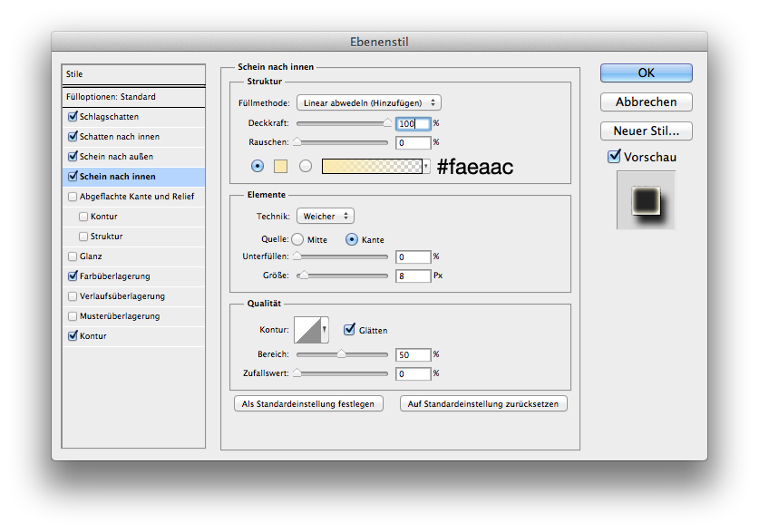
Task: Expand the gradient picker arrow
Action: [425, 166]
